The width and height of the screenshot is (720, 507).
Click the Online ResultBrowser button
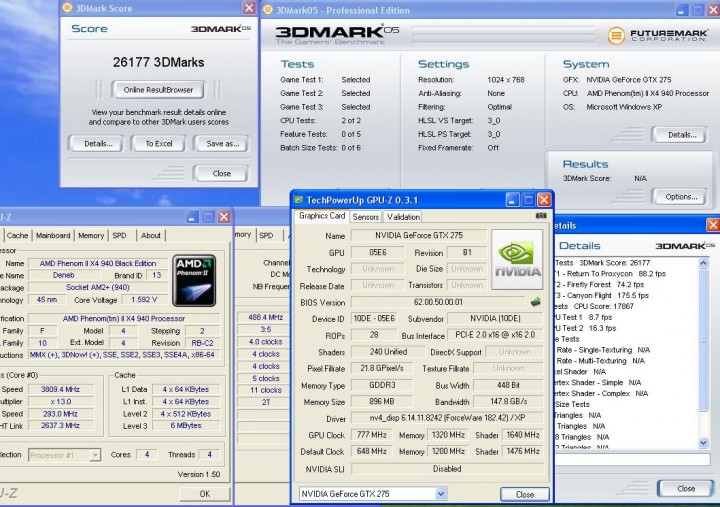point(158,90)
